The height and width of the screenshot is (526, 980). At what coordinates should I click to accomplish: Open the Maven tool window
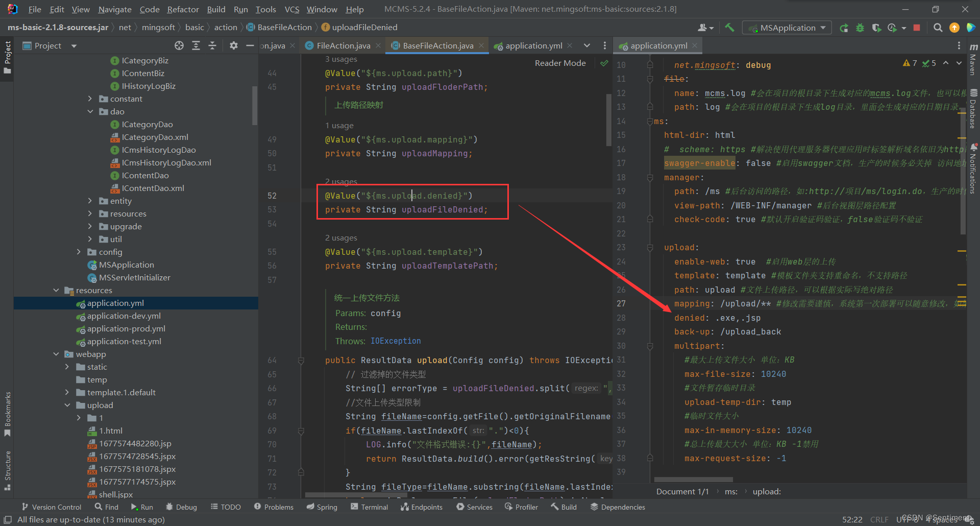973,60
